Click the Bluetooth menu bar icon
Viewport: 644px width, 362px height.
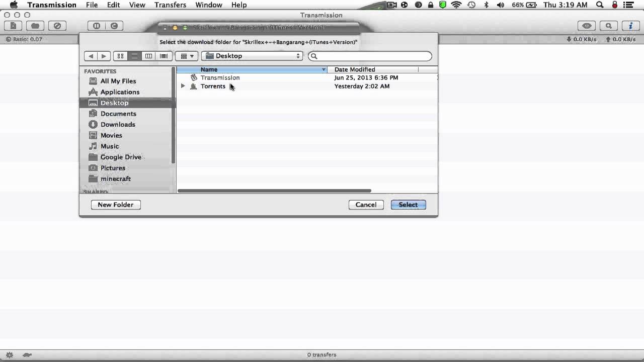click(486, 5)
